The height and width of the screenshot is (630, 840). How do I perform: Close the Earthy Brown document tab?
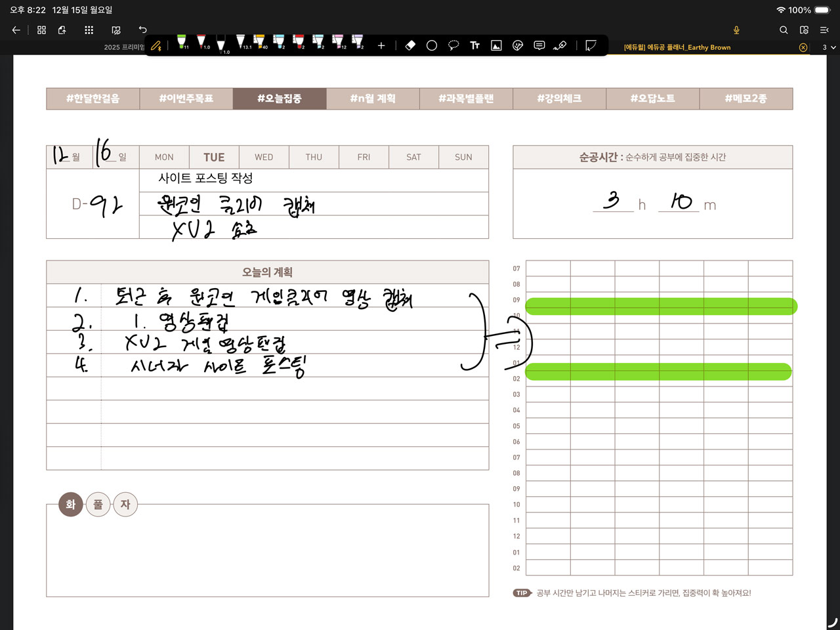click(x=803, y=47)
